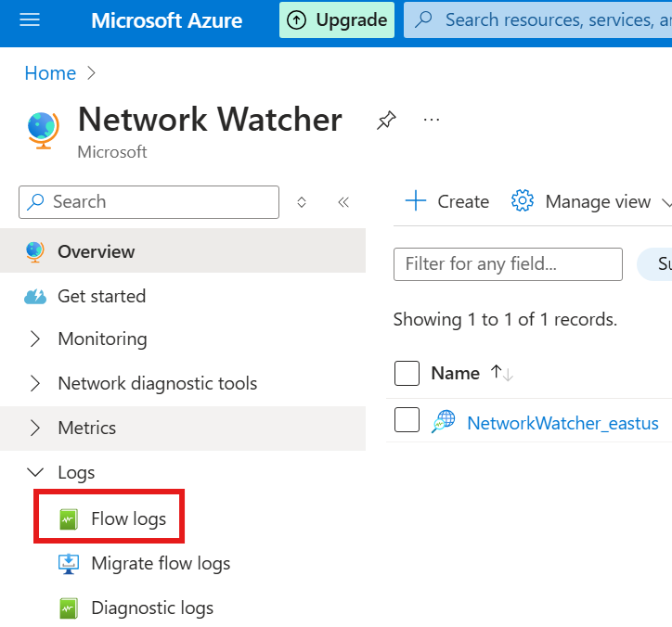The width and height of the screenshot is (672, 627).
Task: Open Diagnostic logs menu item
Action: 152,608
